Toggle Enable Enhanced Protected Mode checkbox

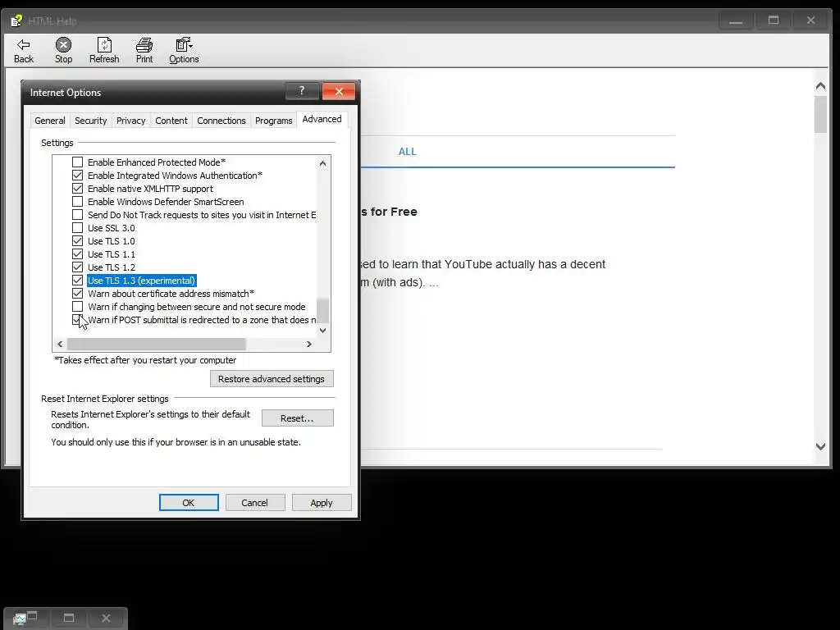(x=78, y=162)
